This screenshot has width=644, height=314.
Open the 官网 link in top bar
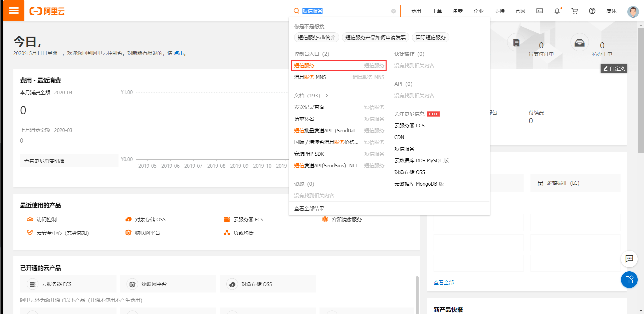point(520,11)
